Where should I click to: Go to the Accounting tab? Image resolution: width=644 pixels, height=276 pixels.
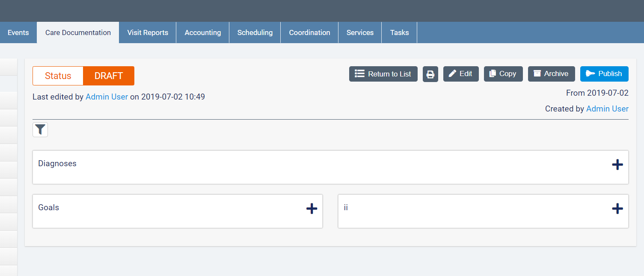click(203, 32)
